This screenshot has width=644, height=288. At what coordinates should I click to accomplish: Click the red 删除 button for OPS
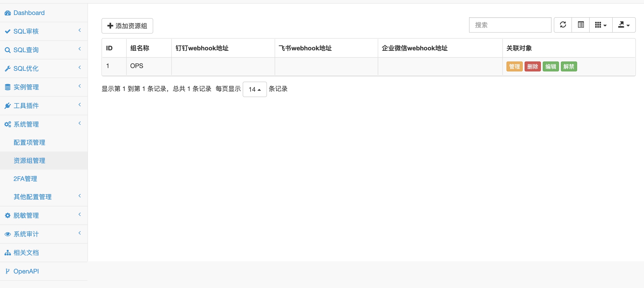pos(532,67)
